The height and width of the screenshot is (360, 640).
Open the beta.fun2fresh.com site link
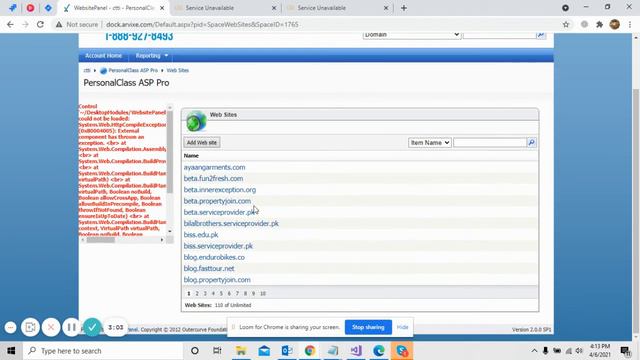[x=213, y=178]
